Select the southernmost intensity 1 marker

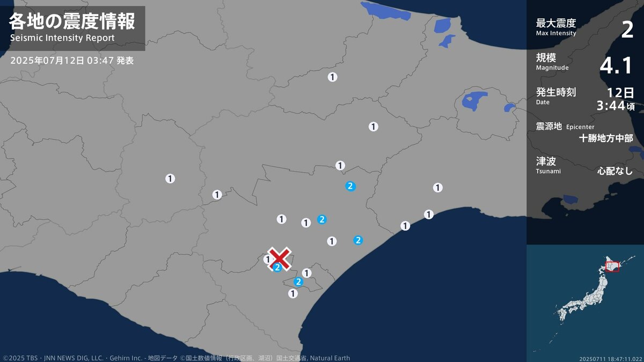point(293,293)
